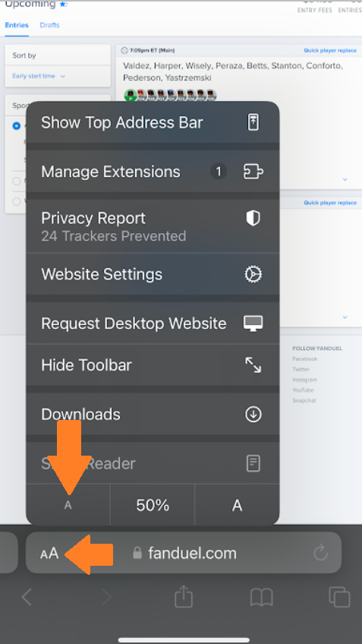Open the Early start time dropdown

click(x=39, y=76)
